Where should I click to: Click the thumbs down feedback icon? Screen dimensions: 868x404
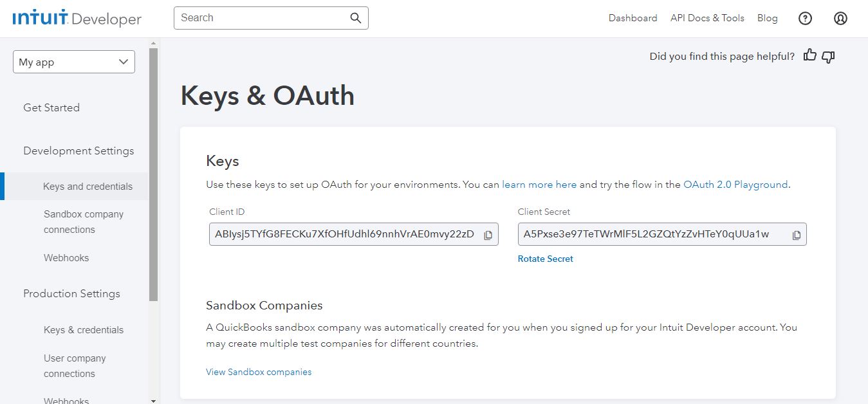coord(829,57)
